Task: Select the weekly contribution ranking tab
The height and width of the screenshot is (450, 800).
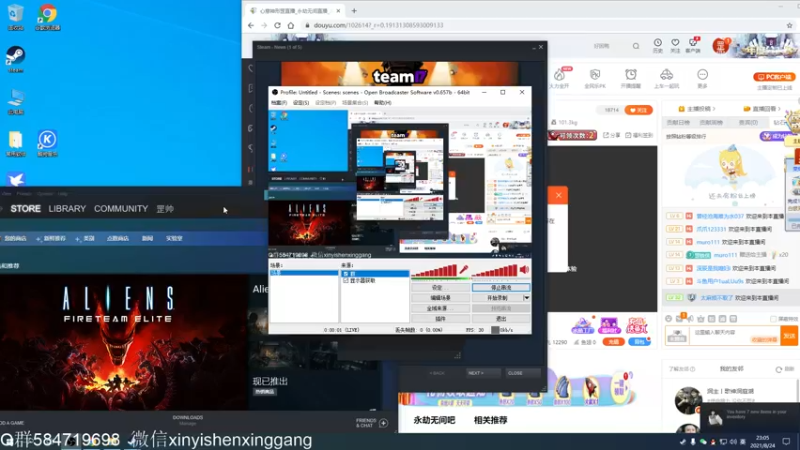Action: [711, 122]
